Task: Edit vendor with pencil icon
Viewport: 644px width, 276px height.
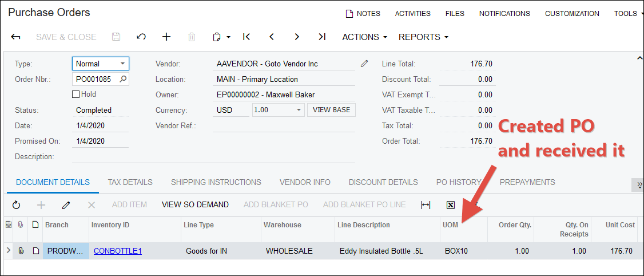Action: (x=364, y=64)
